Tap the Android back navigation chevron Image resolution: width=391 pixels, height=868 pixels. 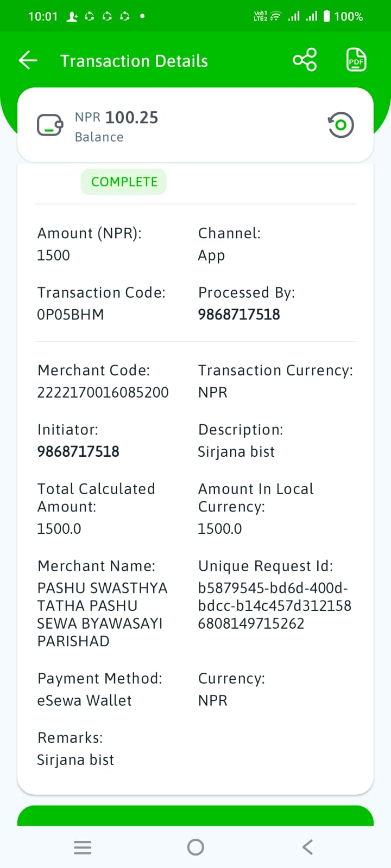pos(308,847)
